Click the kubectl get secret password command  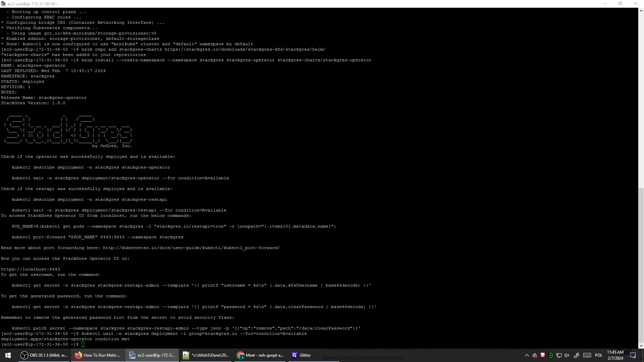(x=194, y=307)
